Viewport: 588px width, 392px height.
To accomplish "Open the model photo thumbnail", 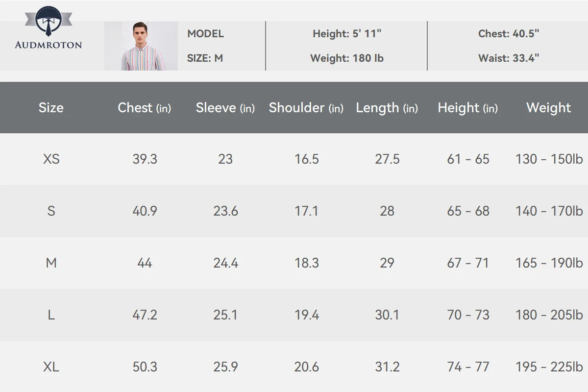I will click(x=141, y=46).
